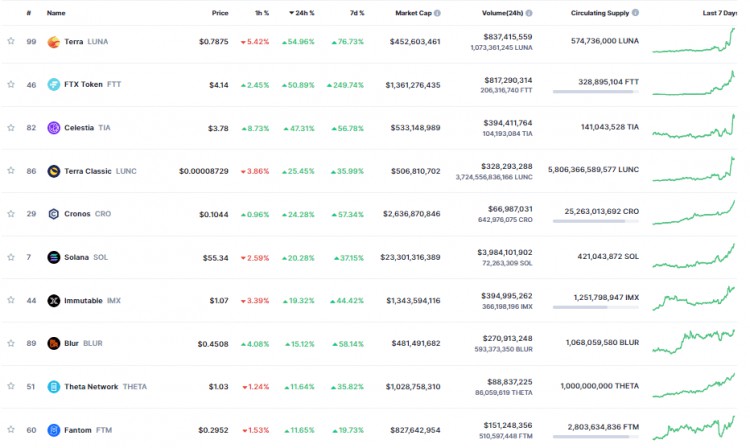
Task: Open the Theta Network THETA page
Action: pos(106,386)
